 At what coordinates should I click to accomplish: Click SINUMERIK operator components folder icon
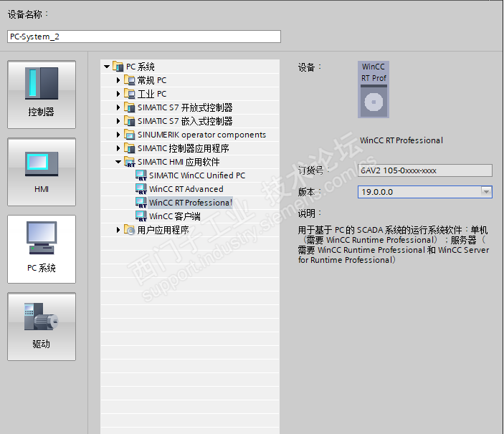pyautogui.click(x=130, y=134)
